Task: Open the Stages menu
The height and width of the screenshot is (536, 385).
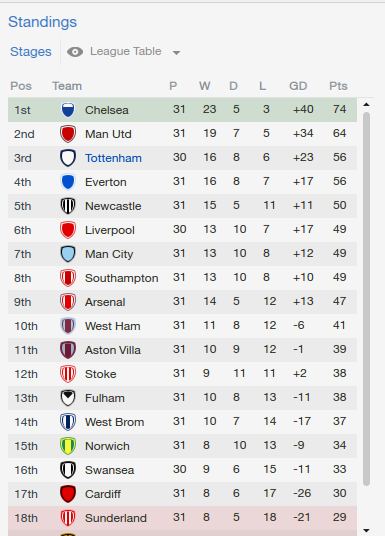Action: point(31,52)
